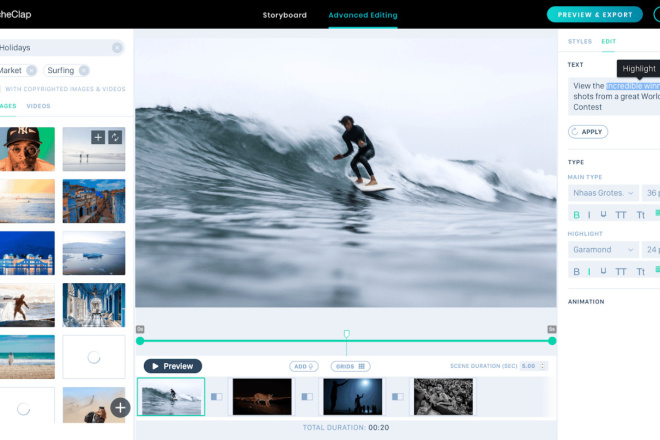Play the scene with Preview button
This screenshot has width=660, height=440.
(173, 366)
